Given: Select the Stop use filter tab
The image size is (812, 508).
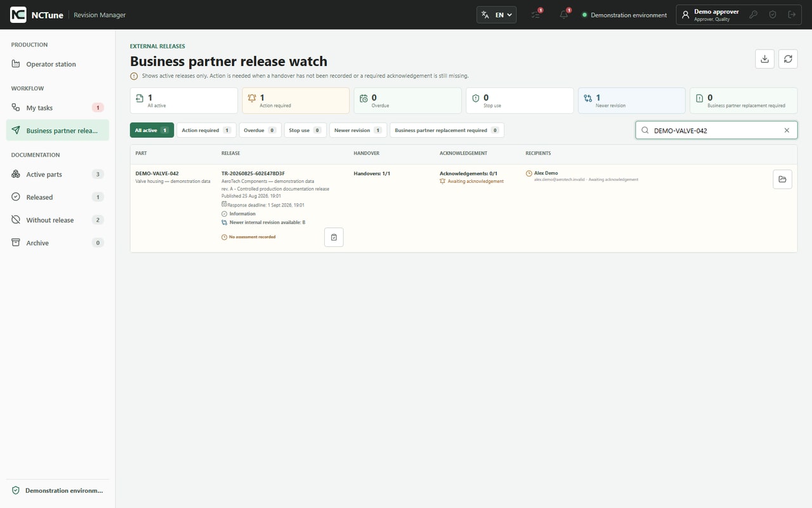Looking at the screenshot, I should [x=305, y=130].
